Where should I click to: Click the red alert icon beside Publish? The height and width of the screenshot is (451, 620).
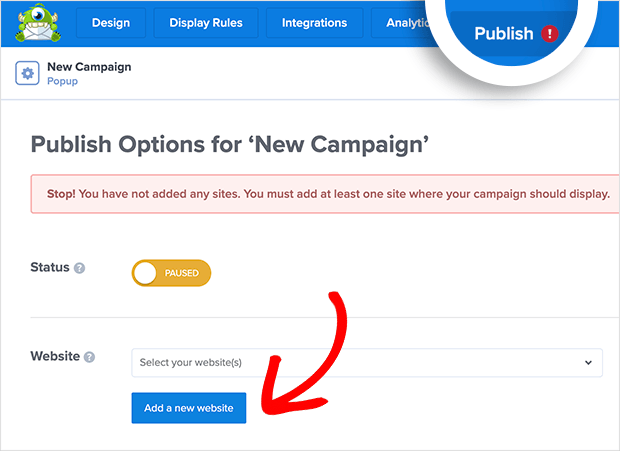(x=549, y=34)
